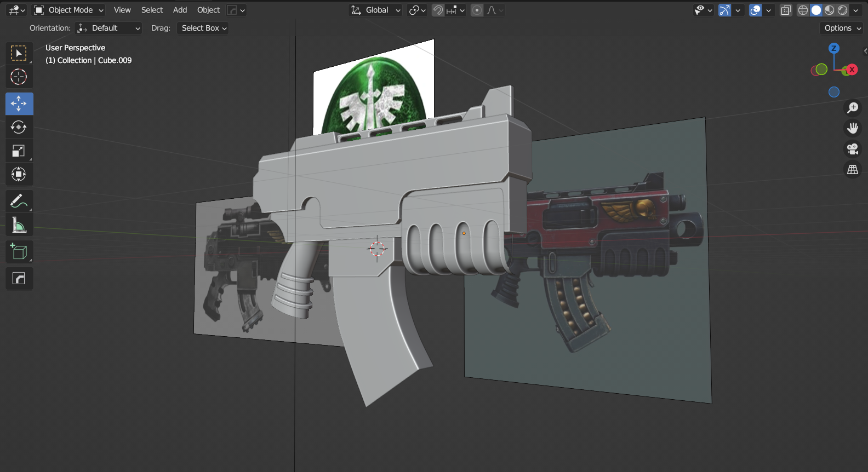
Task: Activate the Add Cube tool
Action: pos(19,251)
